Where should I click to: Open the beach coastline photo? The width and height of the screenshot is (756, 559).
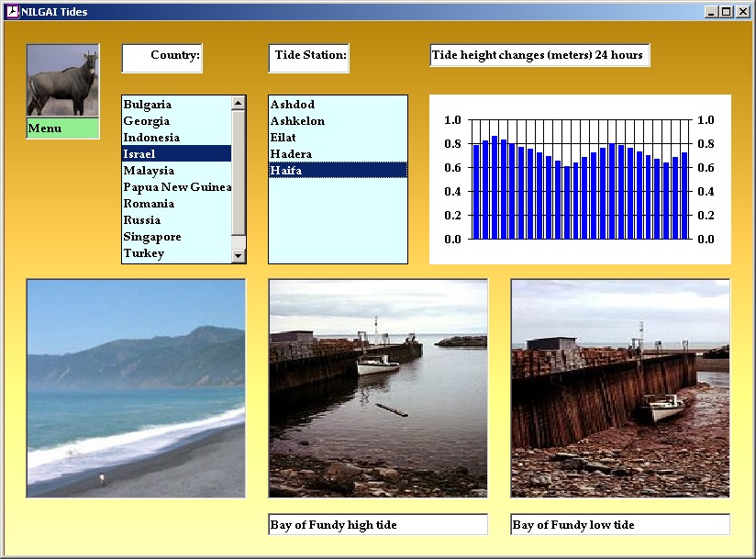click(136, 388)
